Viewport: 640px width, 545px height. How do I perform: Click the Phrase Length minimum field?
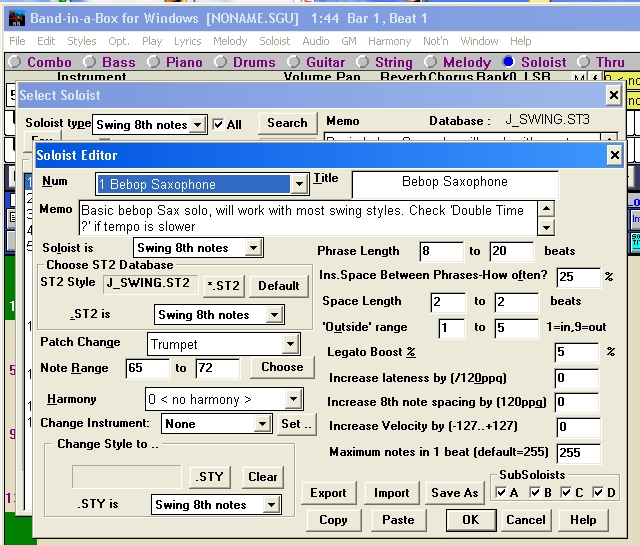441,251
